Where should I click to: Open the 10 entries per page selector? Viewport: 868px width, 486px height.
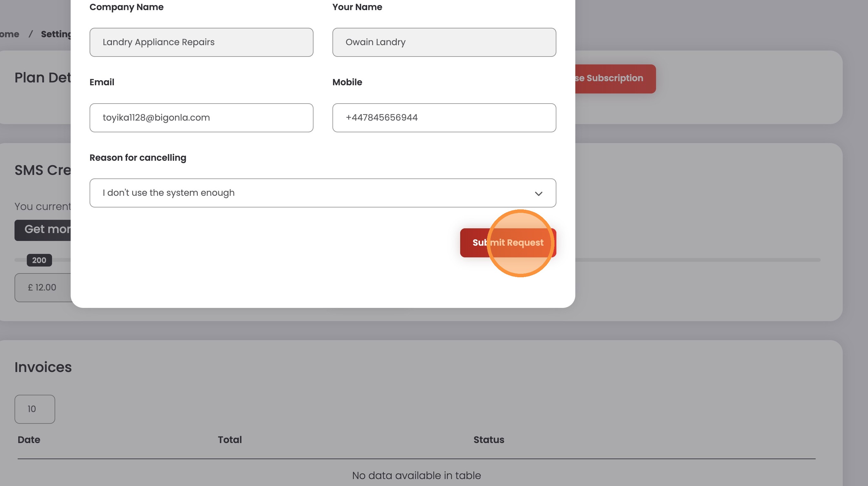pos(35,409)
